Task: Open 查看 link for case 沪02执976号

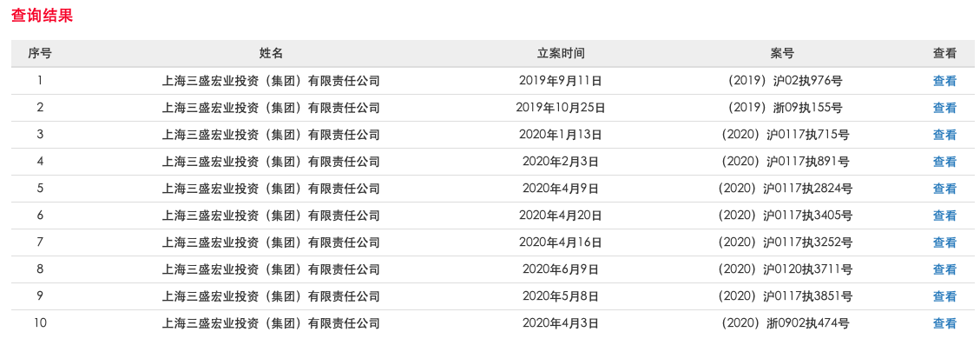Action: (944, 81)
